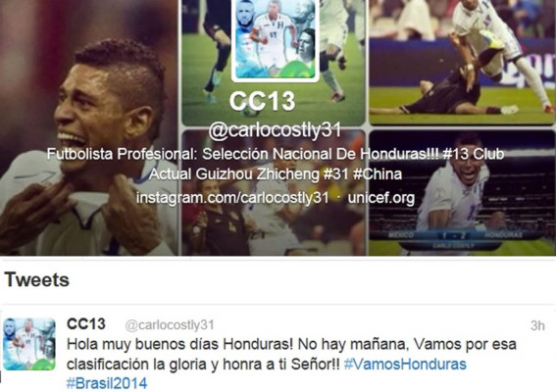Click the tweet author avatar thumbnail

tap(29, 344)
